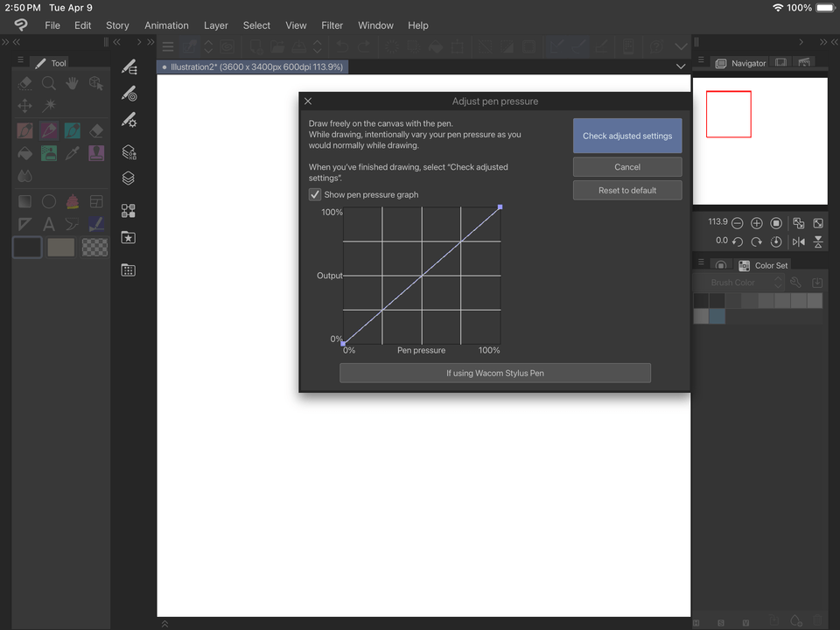Click the zoom out icon in Navigator
This screenshot has width=840, height=630.
[x=738, y=224]
